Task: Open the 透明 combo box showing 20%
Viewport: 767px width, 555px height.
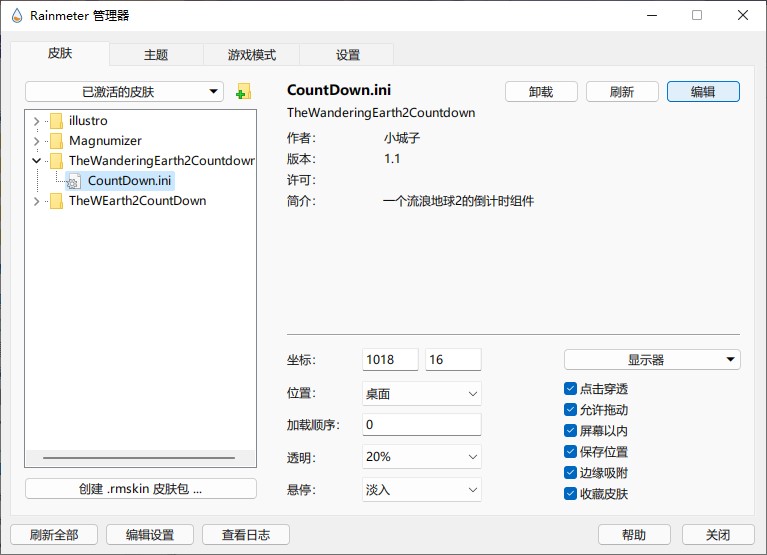Action: tap(422, 457)
